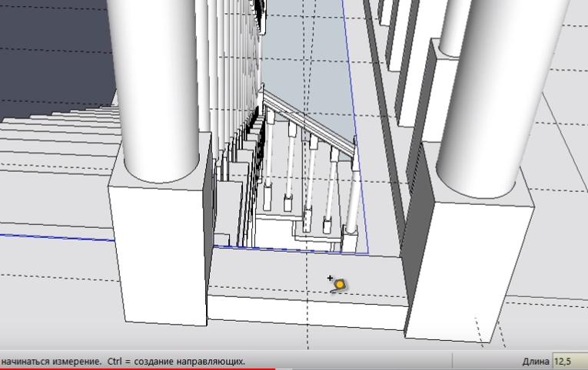Click the tape measure cursor icon

point(339,284)
